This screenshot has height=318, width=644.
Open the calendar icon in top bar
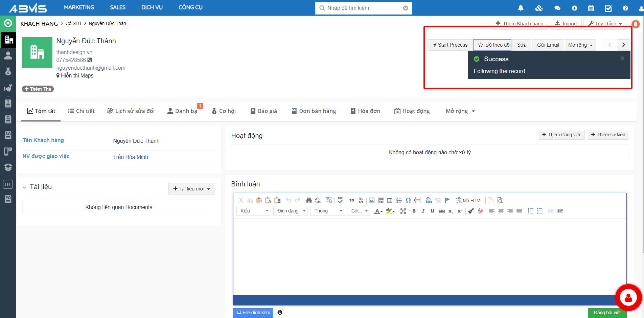point(591,8)
